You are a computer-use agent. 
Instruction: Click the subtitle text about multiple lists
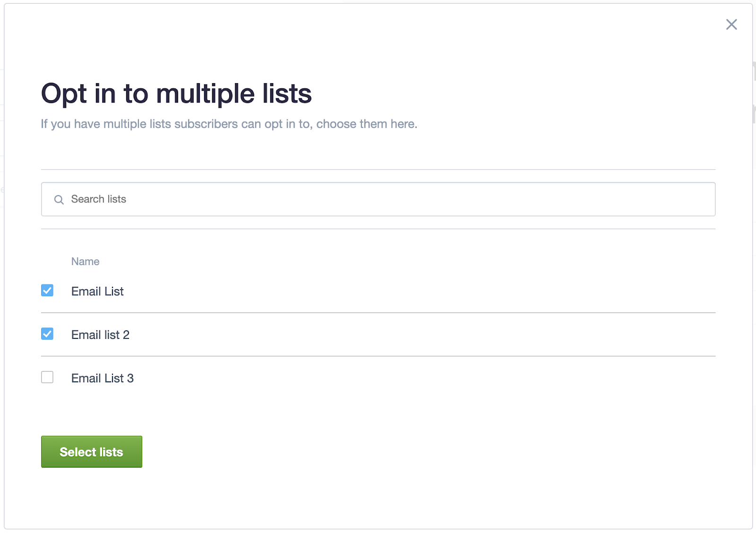[229, 124]
